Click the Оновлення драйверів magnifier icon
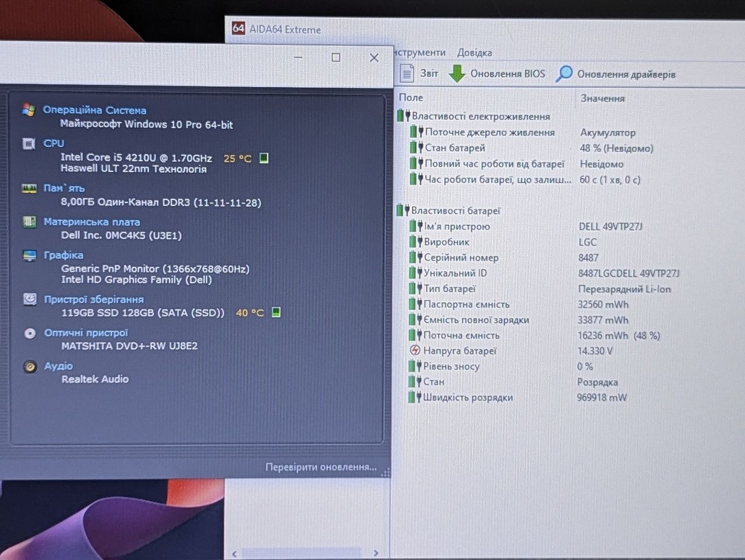The image size is (745, 560). (x=564, y=74)
